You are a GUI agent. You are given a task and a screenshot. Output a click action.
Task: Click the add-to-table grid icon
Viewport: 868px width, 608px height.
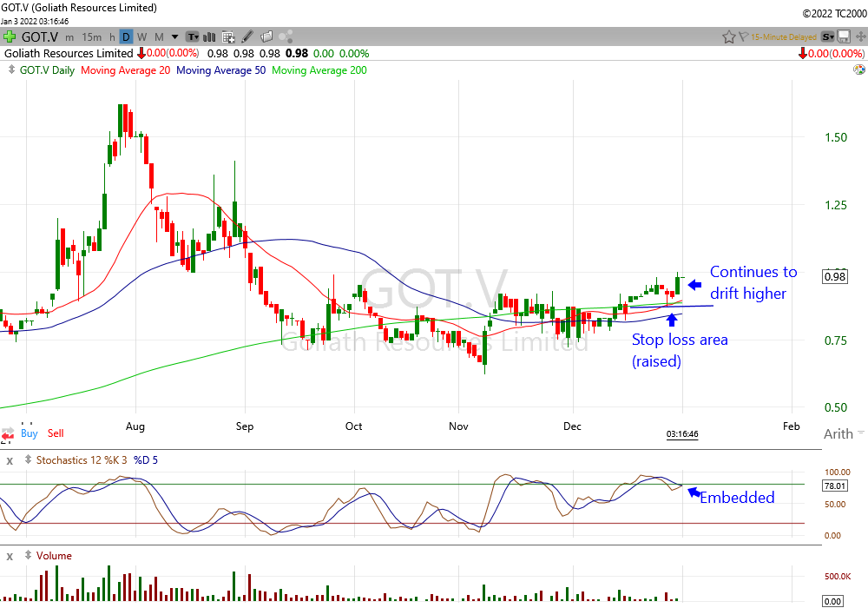(x=228, y=37)
